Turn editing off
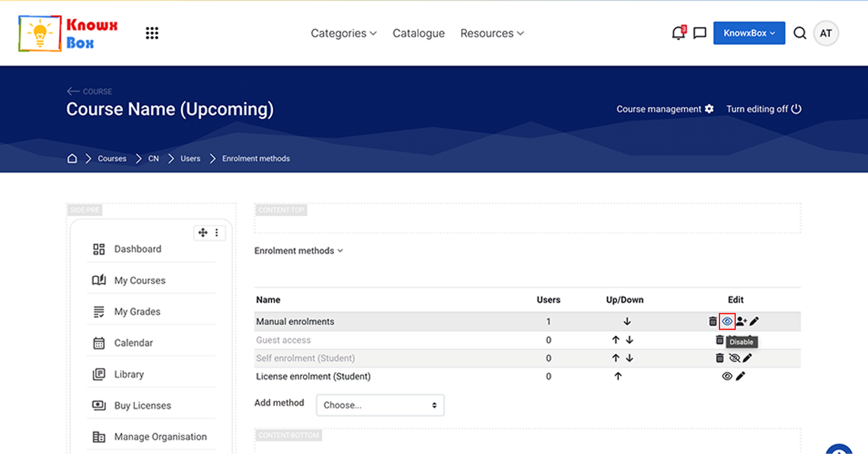 (764, 109)
